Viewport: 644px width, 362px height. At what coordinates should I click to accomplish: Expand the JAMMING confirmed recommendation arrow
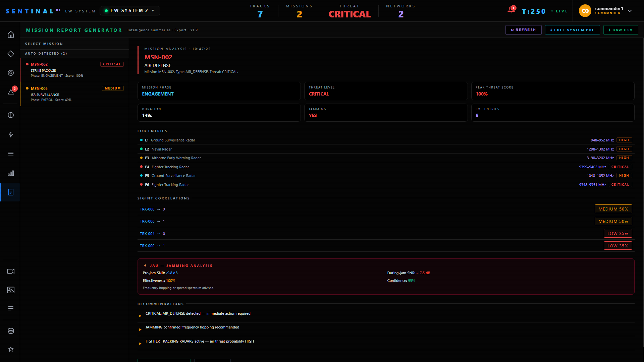point(140,329)
